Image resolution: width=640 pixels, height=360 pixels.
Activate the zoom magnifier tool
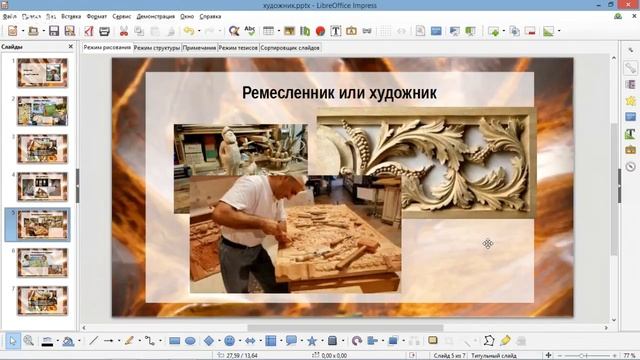(28, 340)
